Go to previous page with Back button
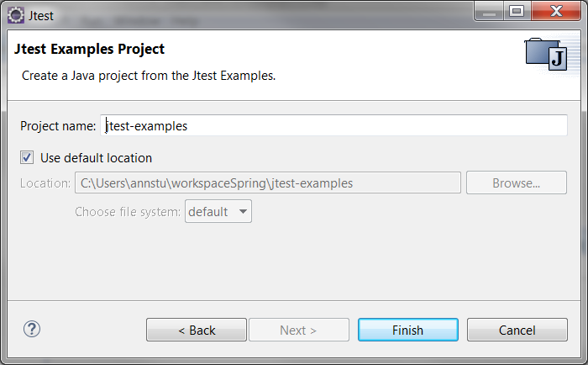This screenshot has height=365, width=588. click(197, 330)
